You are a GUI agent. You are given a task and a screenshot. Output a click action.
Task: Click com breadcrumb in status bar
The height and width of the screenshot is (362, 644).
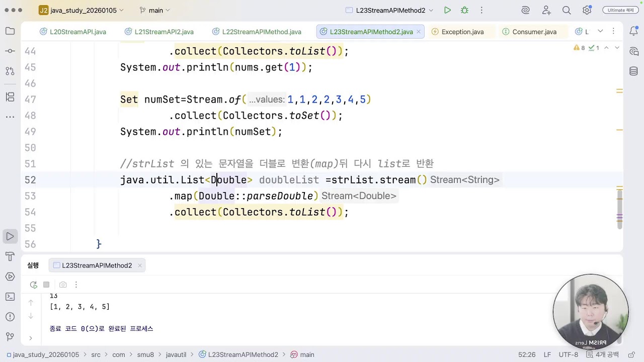(x=119, y=354)
